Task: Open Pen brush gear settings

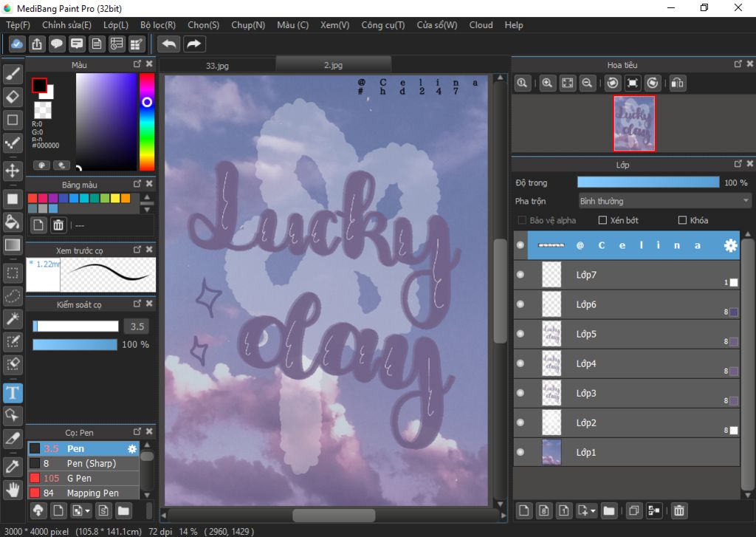Action: pyautogui.click(x=132, y=448)
